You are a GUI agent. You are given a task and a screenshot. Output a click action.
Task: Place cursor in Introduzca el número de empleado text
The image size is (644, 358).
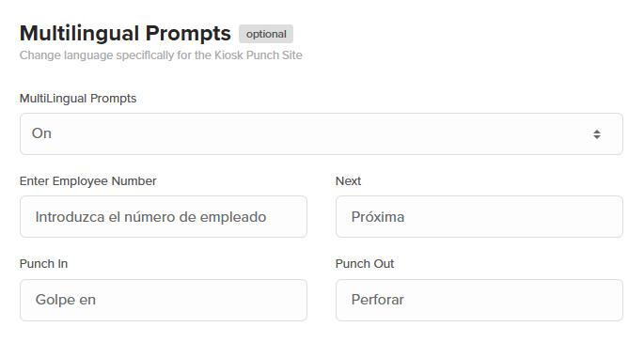150,217
